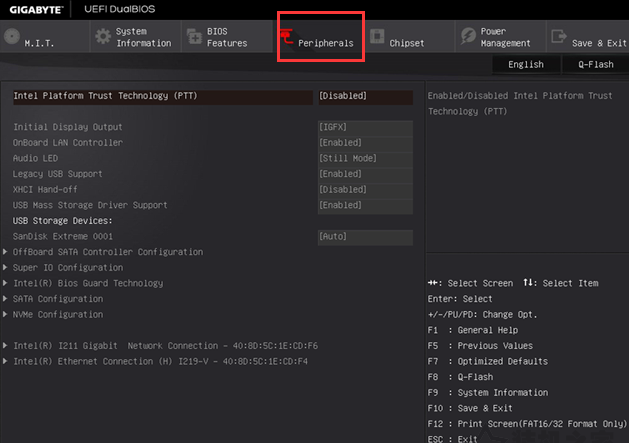Open Audio LED Still Mode dropdown
Image resolution: width=629 pixels, height=443 pixels.
click(x=364, y=159)
